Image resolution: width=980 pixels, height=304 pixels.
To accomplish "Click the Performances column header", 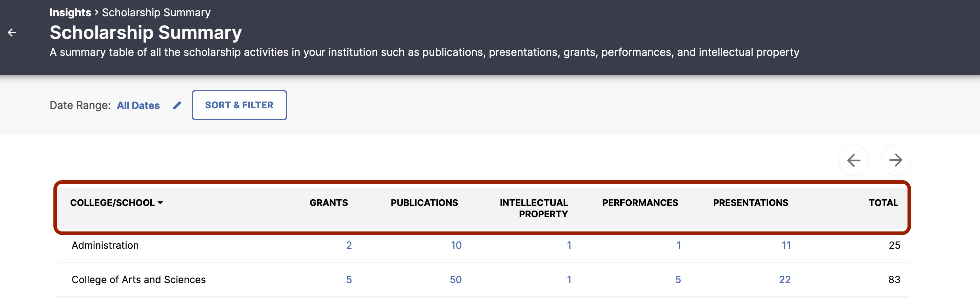I will click(639, 203).
